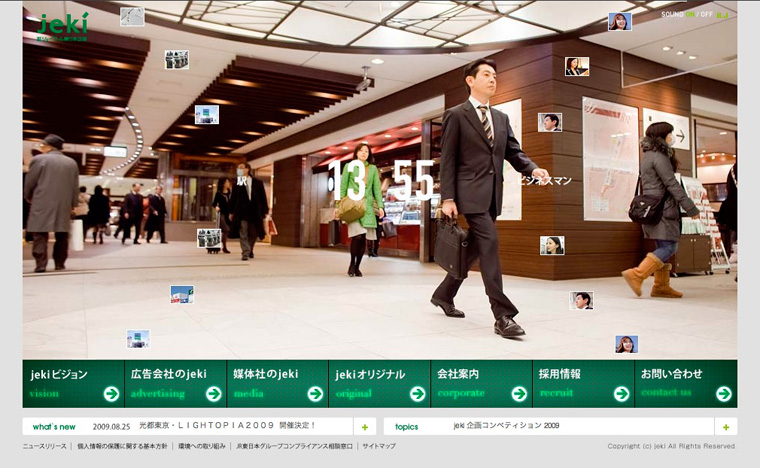
Task: Click the arrow icon on the 採用情報 panel
Action: (x=621, y=393)
